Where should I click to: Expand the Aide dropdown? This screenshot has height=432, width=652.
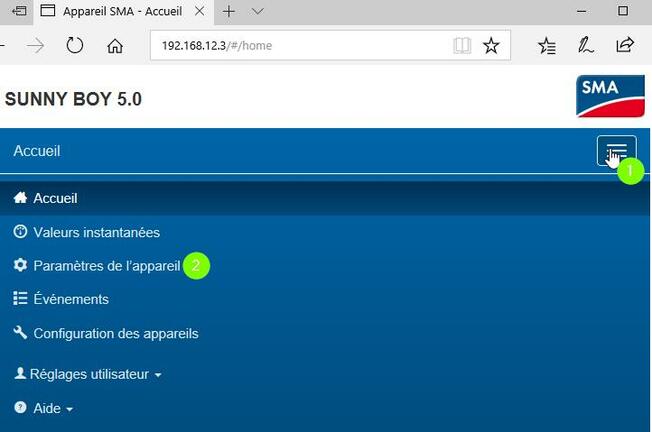44,408
